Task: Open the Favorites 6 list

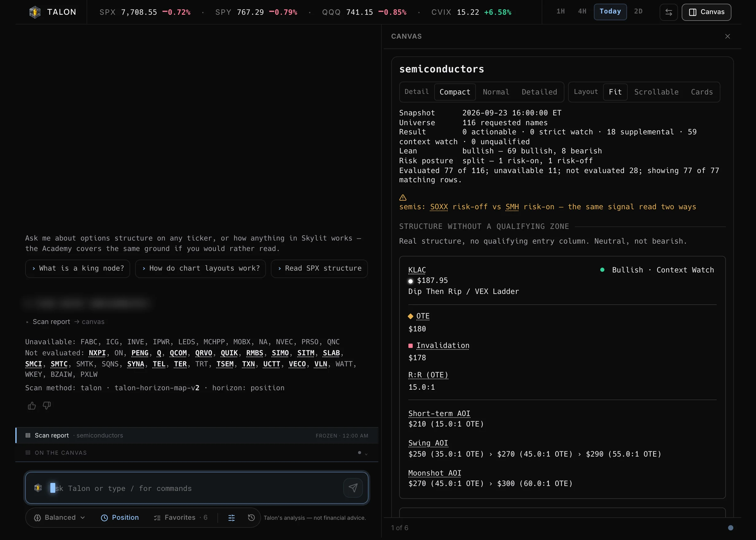Action: click(x=181, y=518)
